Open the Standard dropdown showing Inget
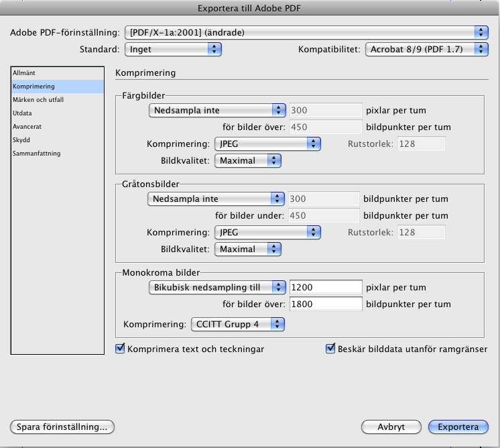Viewport: 500px width, 448px height. [173, 49]
